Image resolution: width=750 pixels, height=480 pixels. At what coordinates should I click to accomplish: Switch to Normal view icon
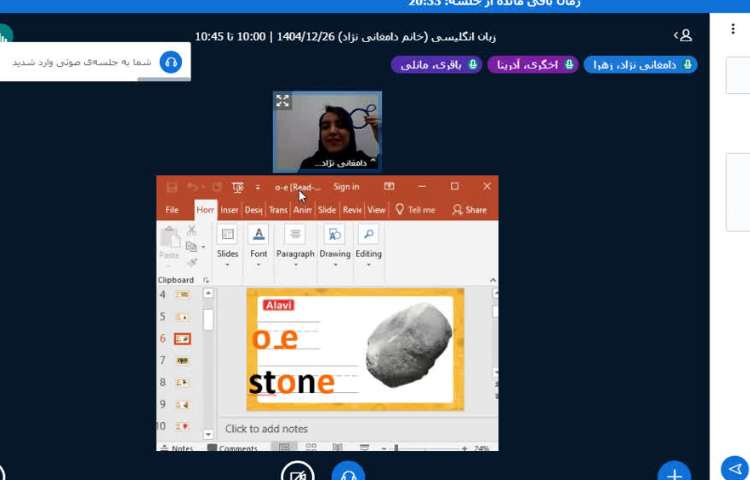pos(284,447)
